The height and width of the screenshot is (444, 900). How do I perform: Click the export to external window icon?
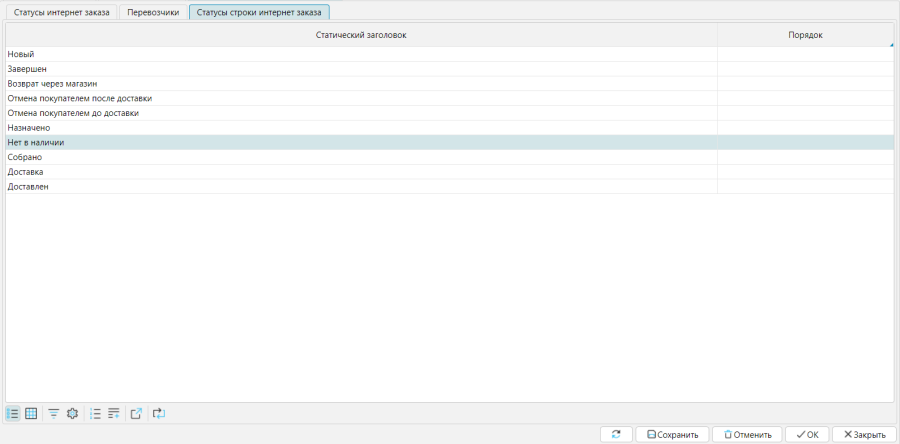coord(137,413)
